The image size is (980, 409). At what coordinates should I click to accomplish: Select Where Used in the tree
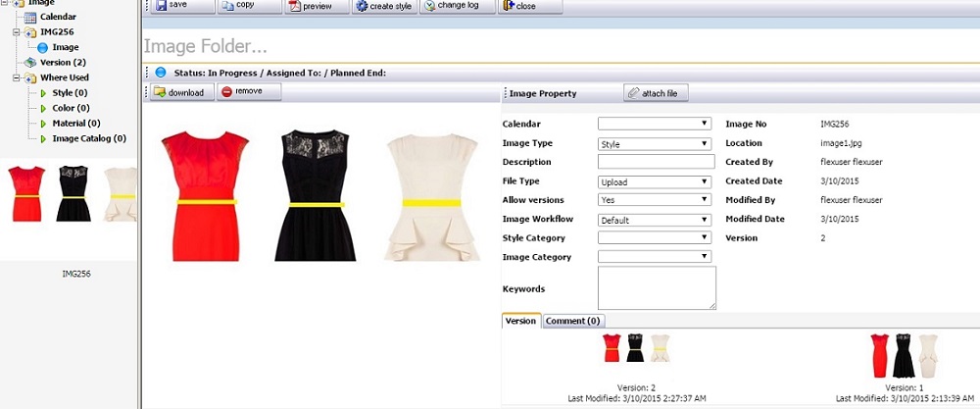[65, 77]
